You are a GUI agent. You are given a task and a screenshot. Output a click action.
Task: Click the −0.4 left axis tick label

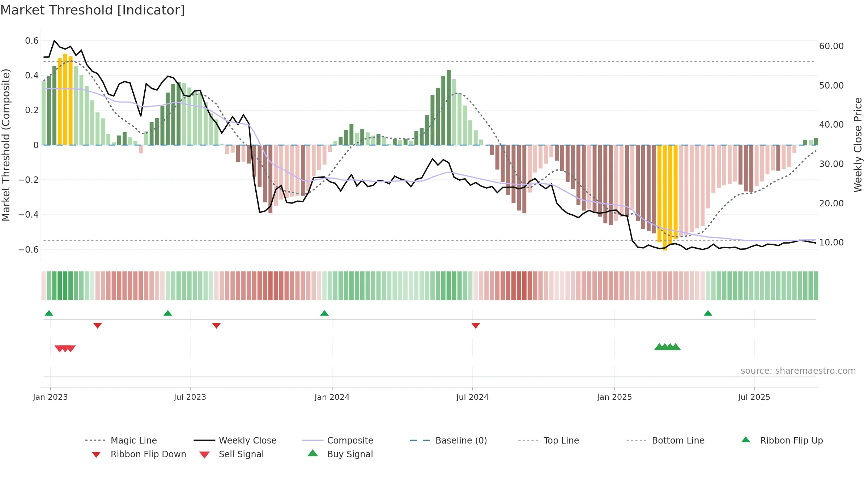(29, 215)
